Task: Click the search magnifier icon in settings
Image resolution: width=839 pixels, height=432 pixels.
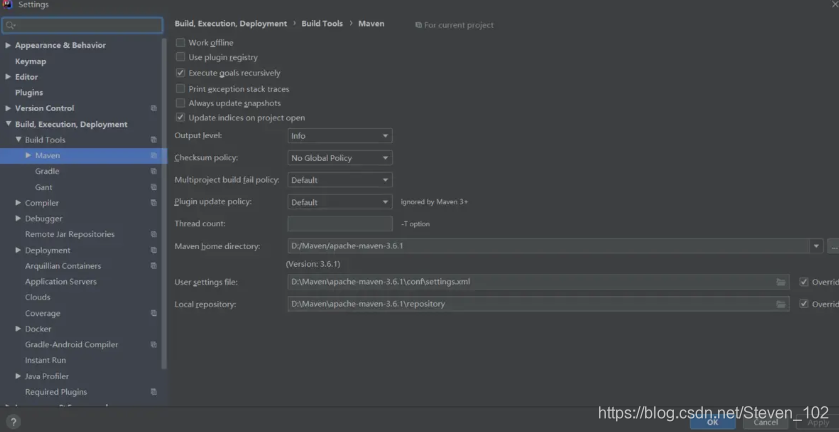Action: click(x=10, y=25)
